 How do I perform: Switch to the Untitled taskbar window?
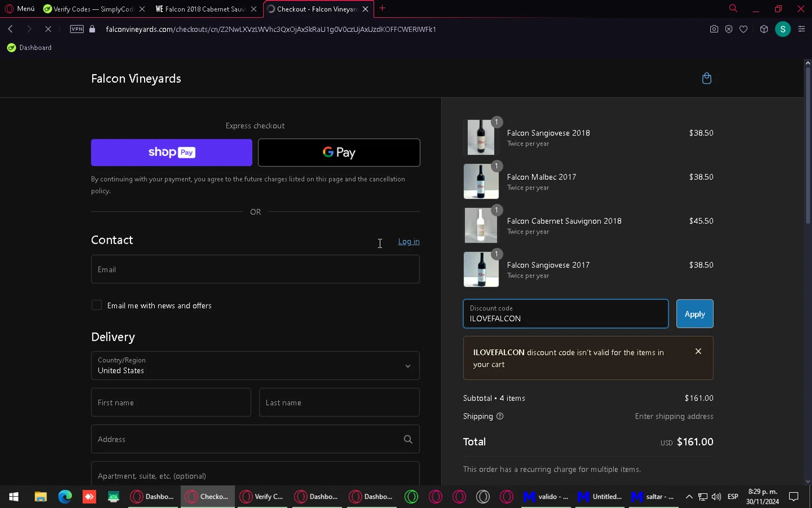coord(600,497)
